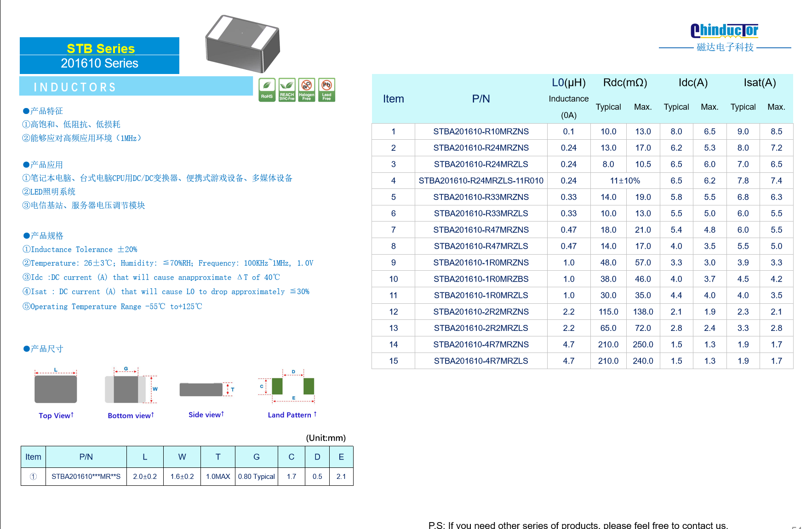Click part number STBA201610-1R0MRZBS
Screen dimensions: 812x529
[481, 279]
